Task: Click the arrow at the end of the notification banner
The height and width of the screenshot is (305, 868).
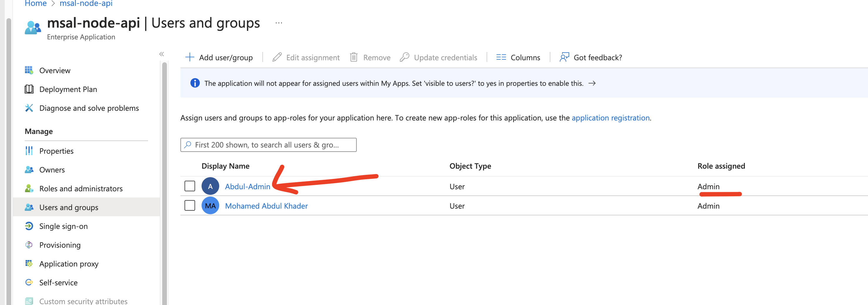Action: click(x=593, y=83)
